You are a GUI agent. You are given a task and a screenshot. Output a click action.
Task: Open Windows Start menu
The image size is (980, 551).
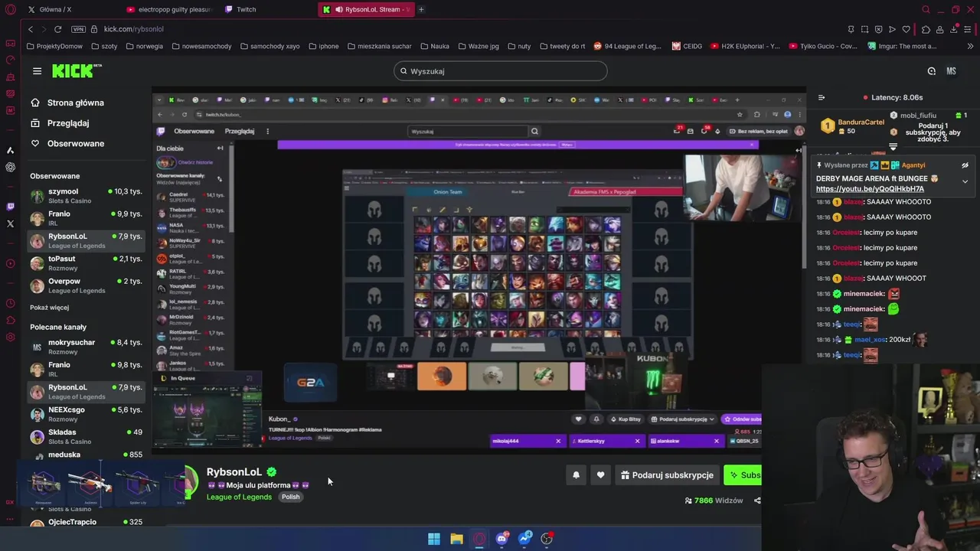click(x=434, y=539)
